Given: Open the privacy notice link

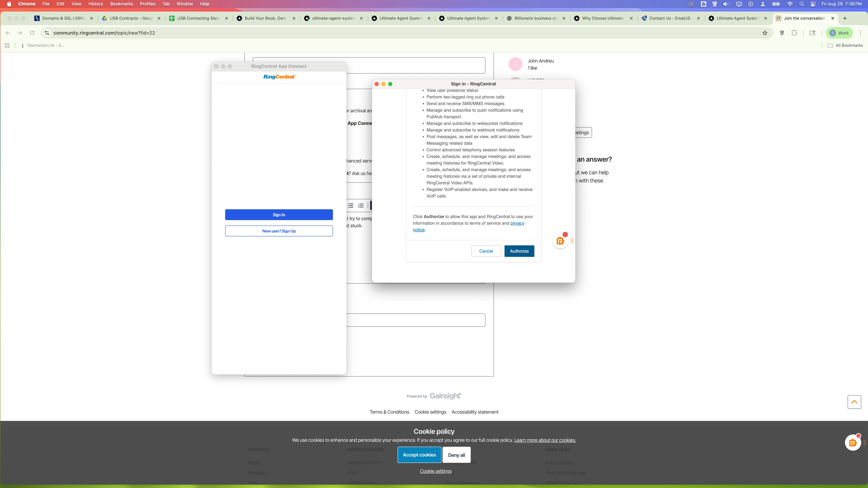Looking at the screenshot, I should (x=517, y=223).
